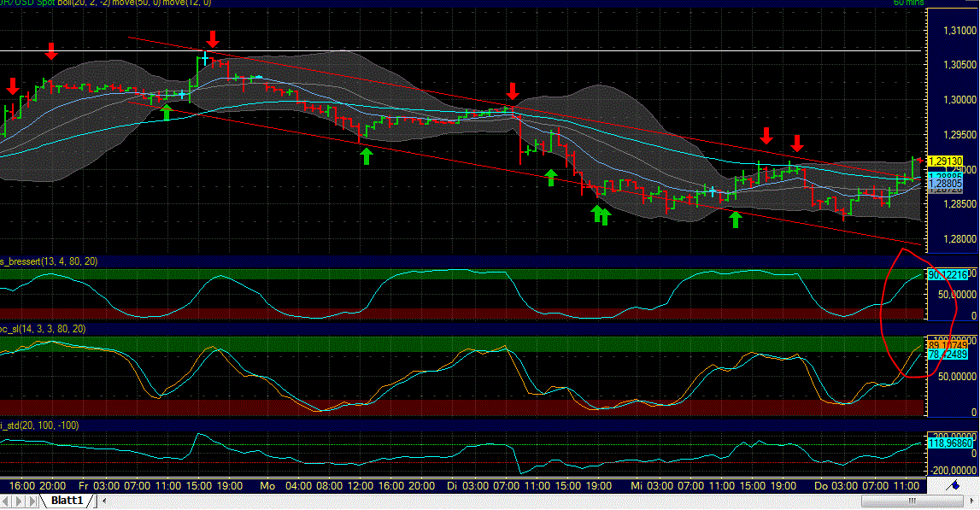
Task: Select the yellow 1.29130 last price label
Action: (x=944, y=160)
